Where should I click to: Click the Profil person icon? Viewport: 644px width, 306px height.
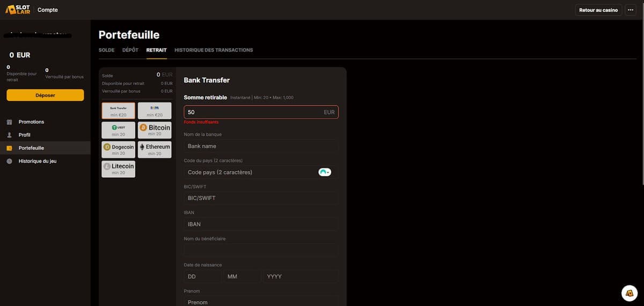point(9,135)
